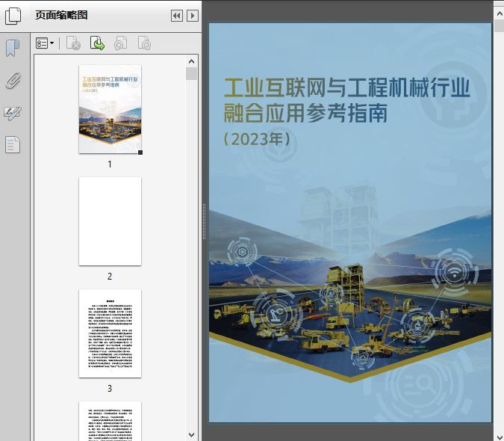This screenshot has height=441, width=504.
Task: Click the page number label 2
Action: (x=110, y=276)
